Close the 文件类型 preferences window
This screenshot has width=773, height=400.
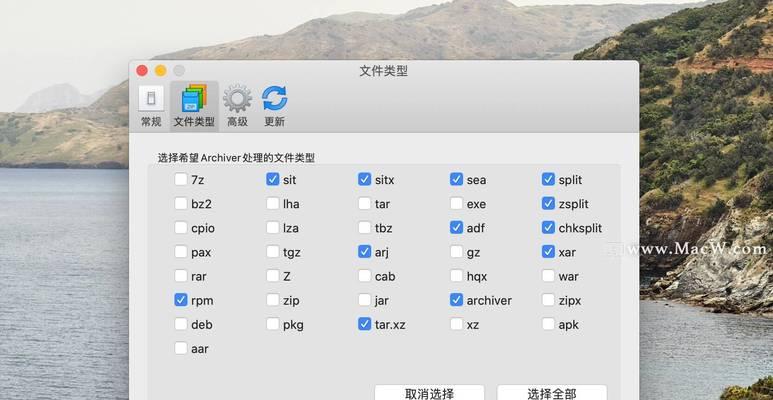pos(142,71)
